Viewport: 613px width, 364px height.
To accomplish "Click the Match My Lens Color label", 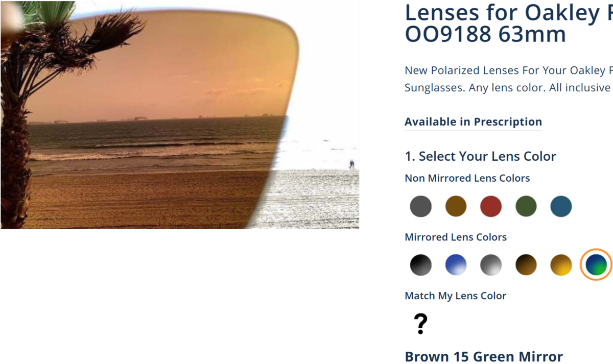I will coord(455,296).
